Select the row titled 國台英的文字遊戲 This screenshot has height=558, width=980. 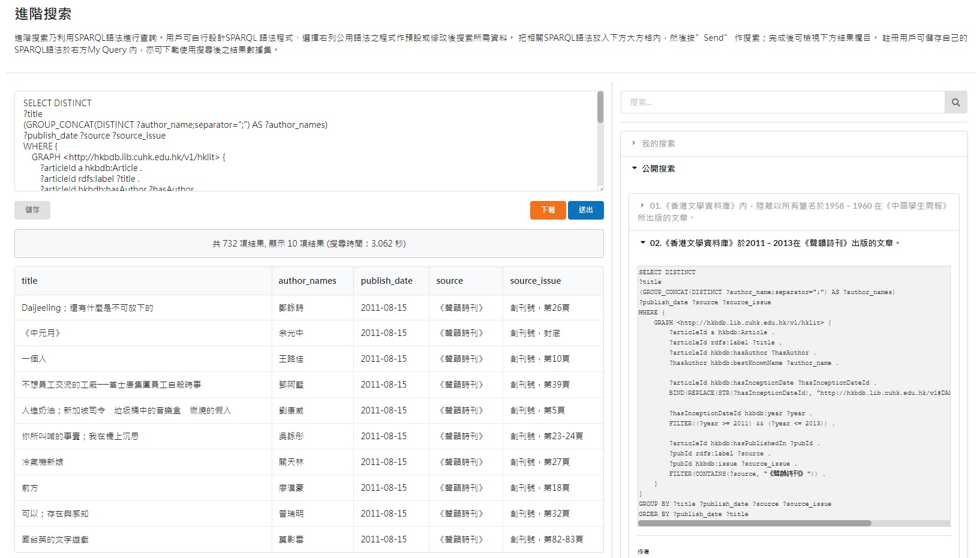tap(309, 539)
